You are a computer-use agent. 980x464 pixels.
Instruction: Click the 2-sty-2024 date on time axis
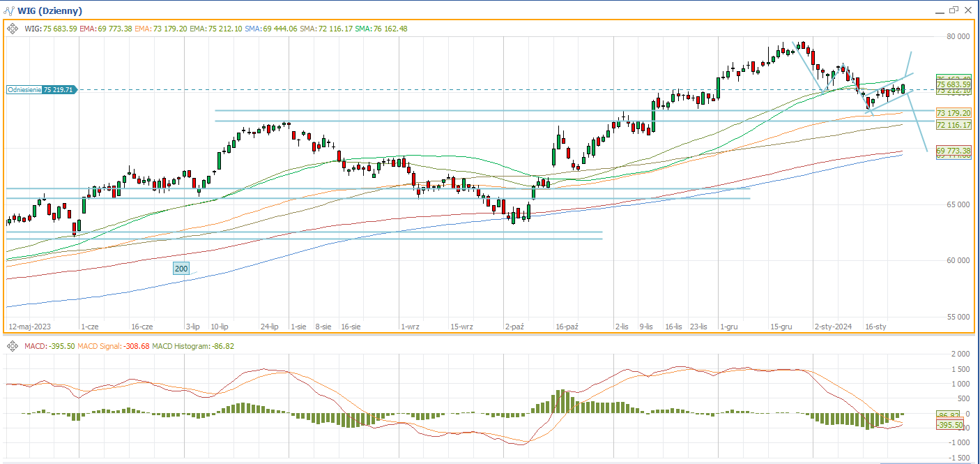point(833,327)
